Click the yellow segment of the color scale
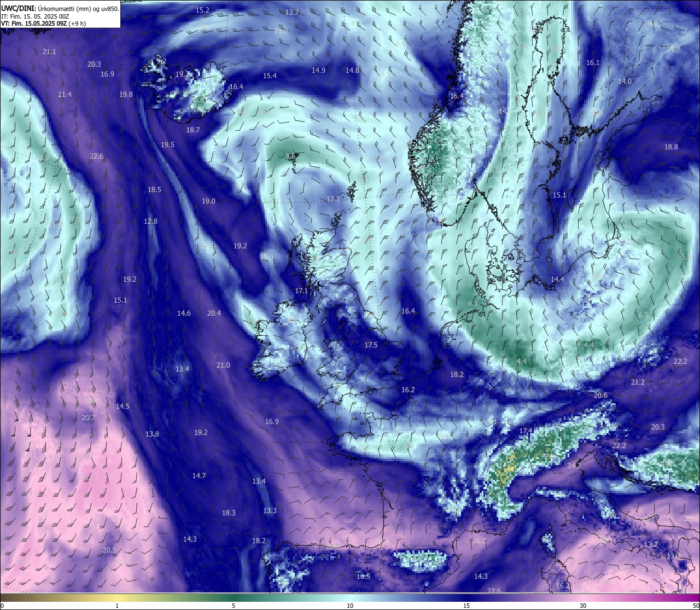Image resolution: width=700 pixels, height=610 pixels. (118, 597)
